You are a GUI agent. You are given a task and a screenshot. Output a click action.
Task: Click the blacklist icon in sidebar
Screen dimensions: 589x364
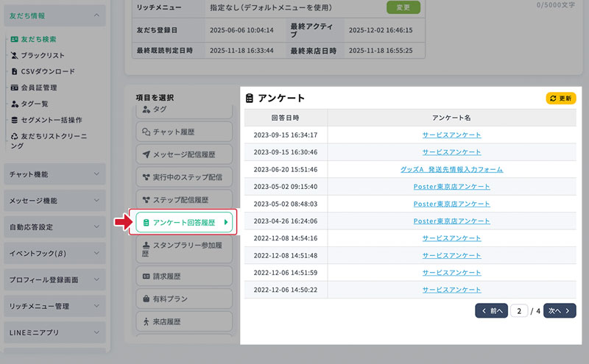tap(14, 55)
